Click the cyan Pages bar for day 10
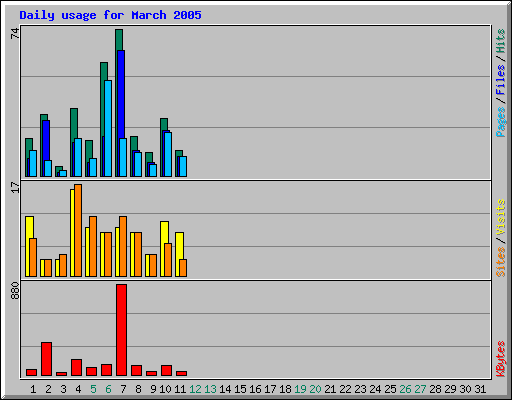 click(168, 154)
